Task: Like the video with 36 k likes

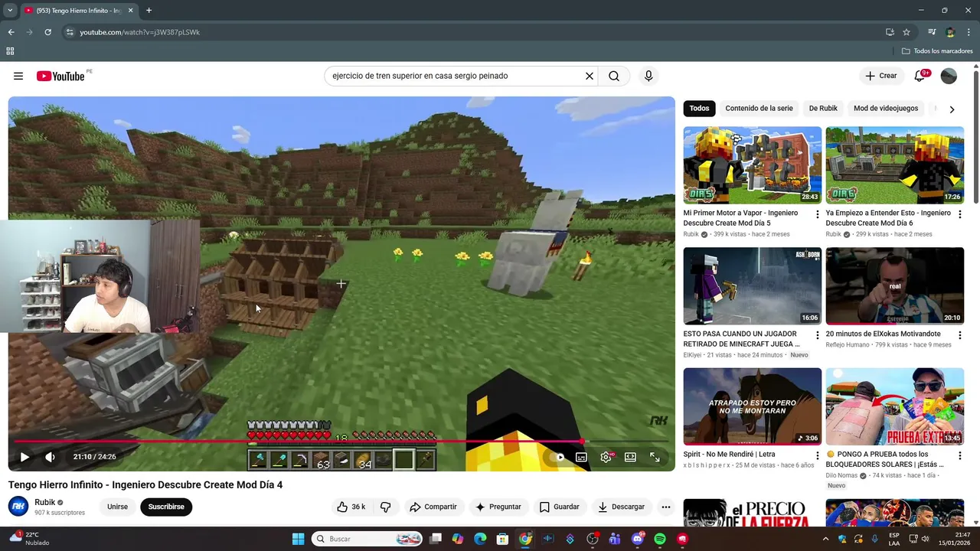Action: point(351,507)
